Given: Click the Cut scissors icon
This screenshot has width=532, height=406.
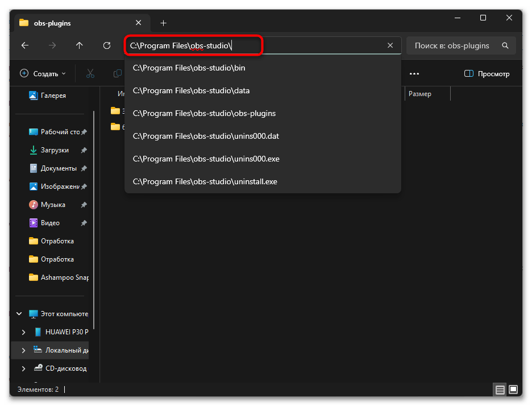Looking at the screenshot, I should (x=90, y=74).
